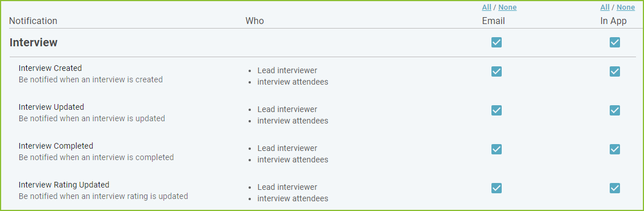
Task: Uncheck Email for Interview Rating Updated
Action: click(496, 188)
